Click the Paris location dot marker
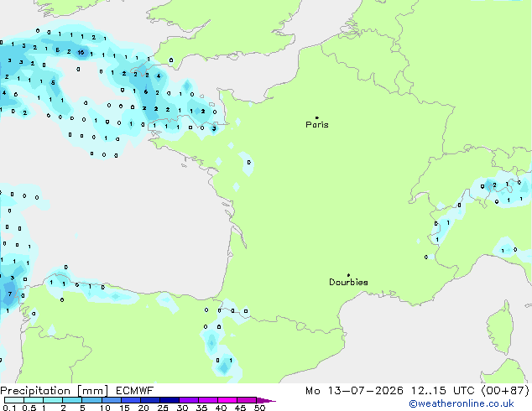 317,117
